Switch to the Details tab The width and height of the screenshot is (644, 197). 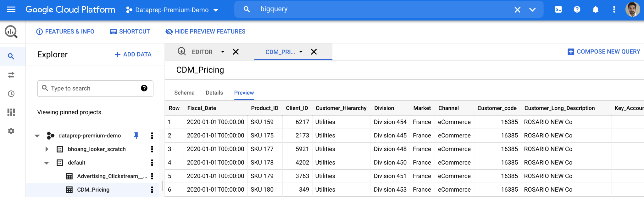tap(214, 93)
